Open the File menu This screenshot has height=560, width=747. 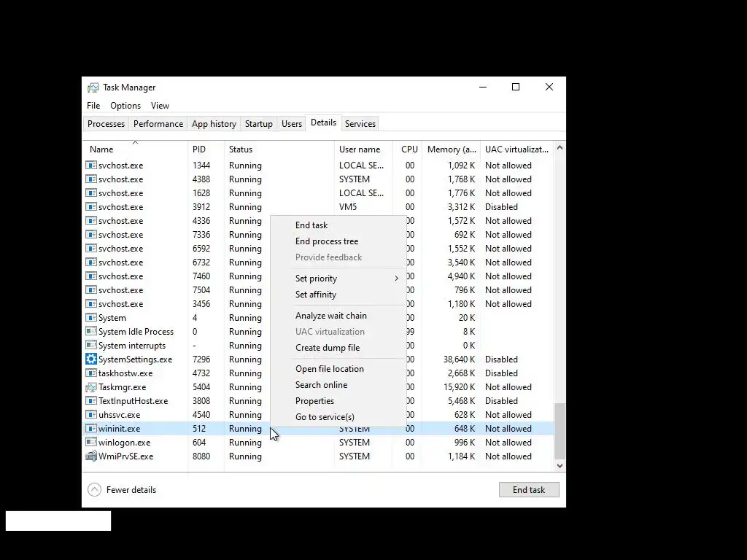point(93,106)
